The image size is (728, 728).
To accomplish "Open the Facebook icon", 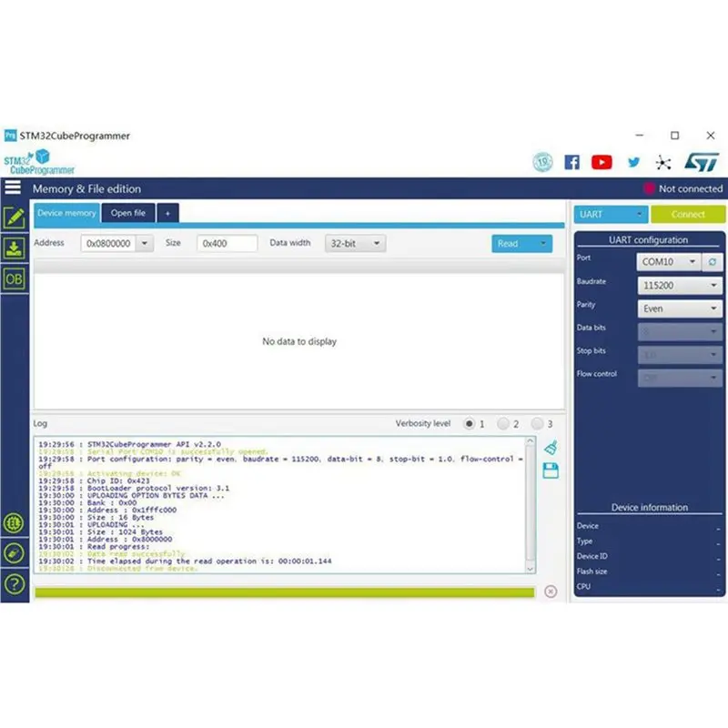I will [571, 162].
